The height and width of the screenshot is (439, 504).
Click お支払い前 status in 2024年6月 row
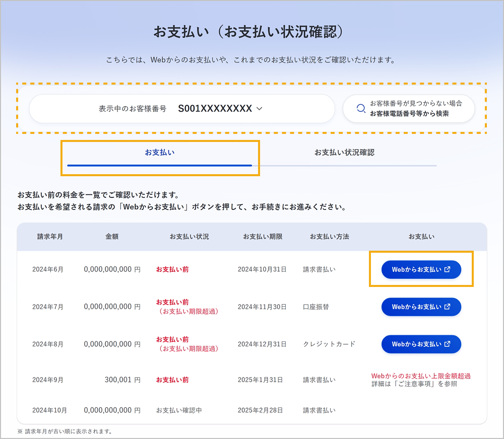172,269
